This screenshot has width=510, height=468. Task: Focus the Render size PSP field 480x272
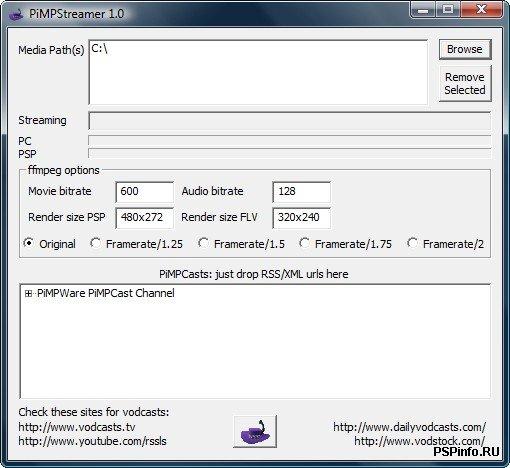click(144, 218)
